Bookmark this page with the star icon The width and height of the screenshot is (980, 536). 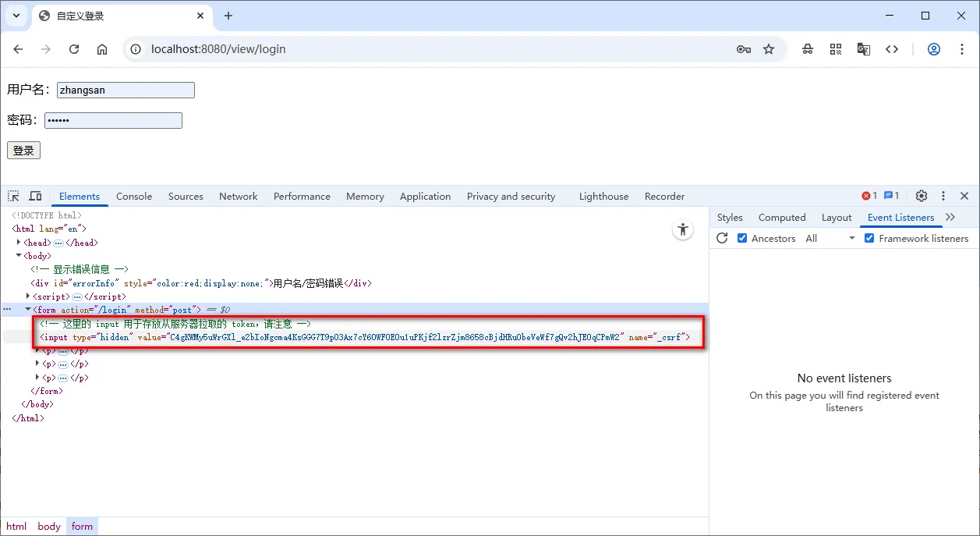pos(769,49)
